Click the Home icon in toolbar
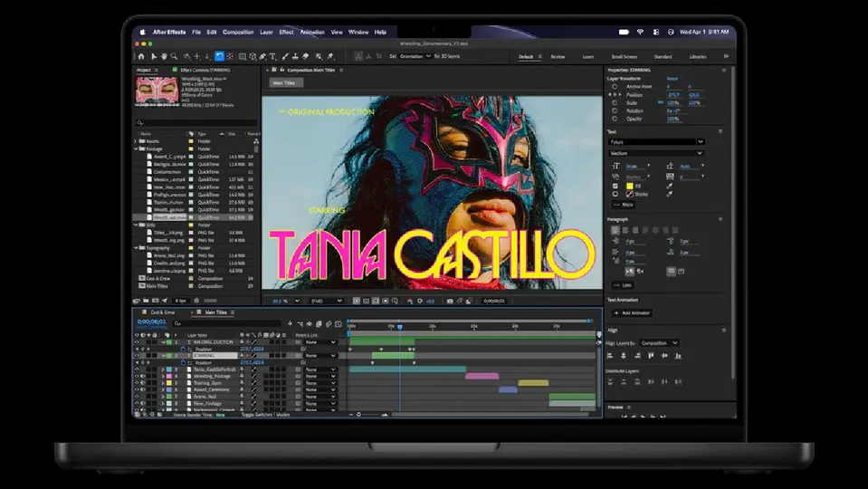Viewport: 868px width, 489px height. (x=141, y=56)
